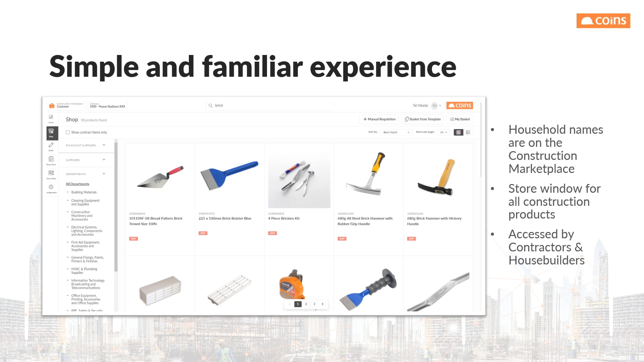Expand the DEPARTMENTS filter section
The image size is (644, 362).
[104, 173]
